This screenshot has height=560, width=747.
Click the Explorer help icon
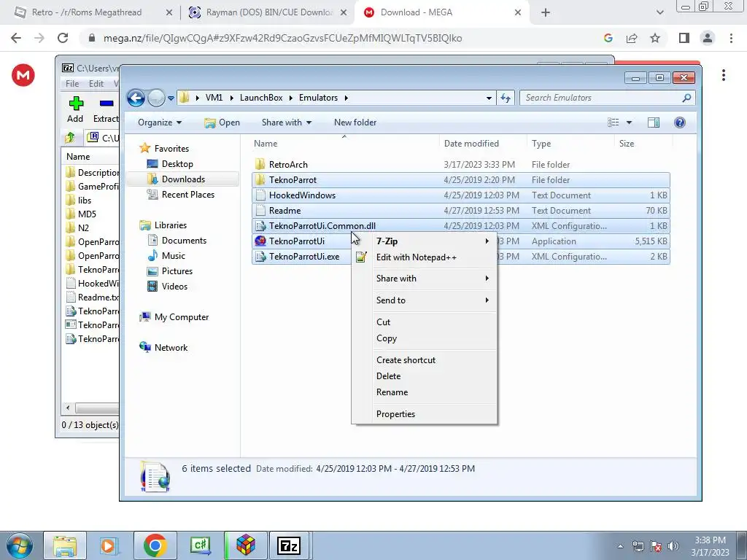(680, 122)
